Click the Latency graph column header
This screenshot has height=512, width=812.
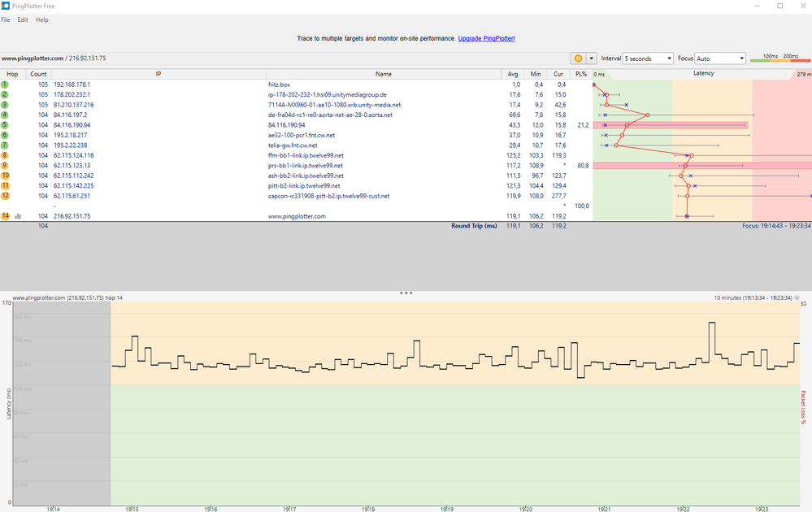point(703,73)
